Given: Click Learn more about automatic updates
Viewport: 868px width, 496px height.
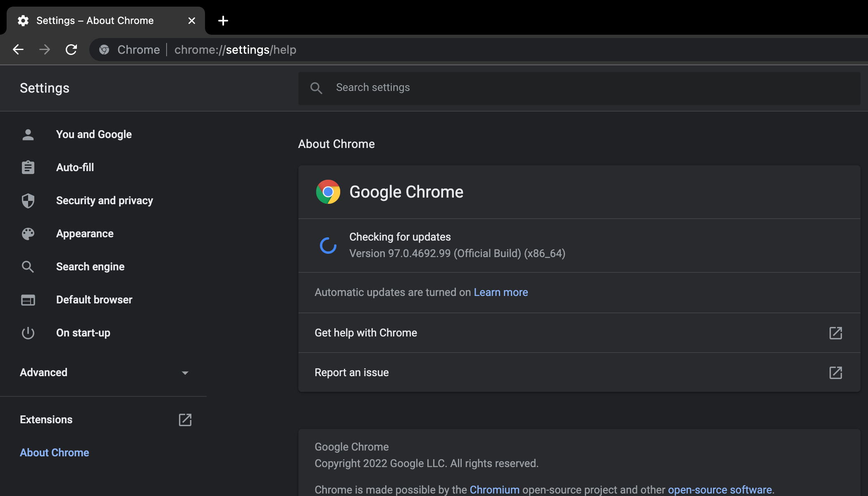Looking at the screenshot, I should click(x=500, y=292).
